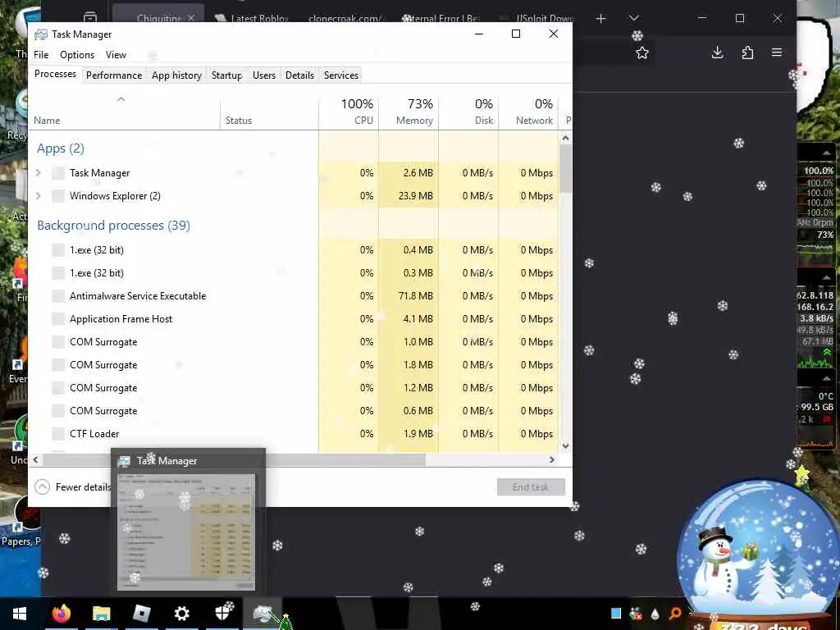Screen dimensions: 840x630
Task: Click horizontal scrollbar left arrow
Action: [35, 459]
